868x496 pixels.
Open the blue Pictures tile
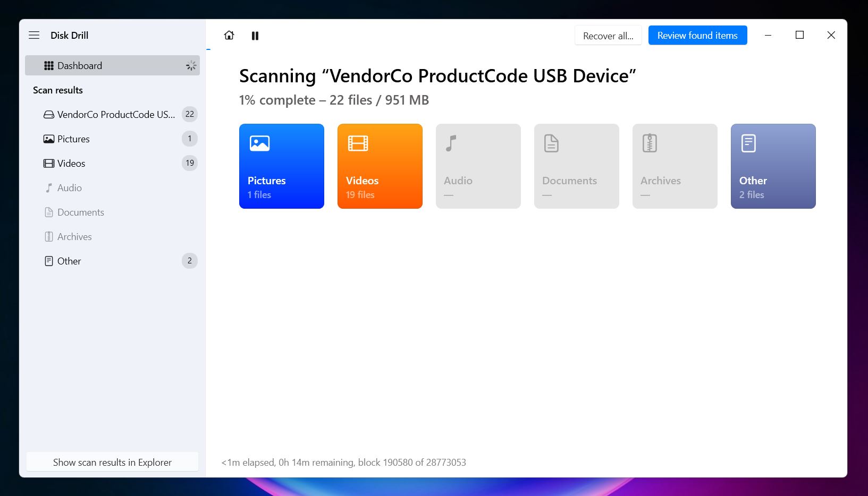coord(282,166)
